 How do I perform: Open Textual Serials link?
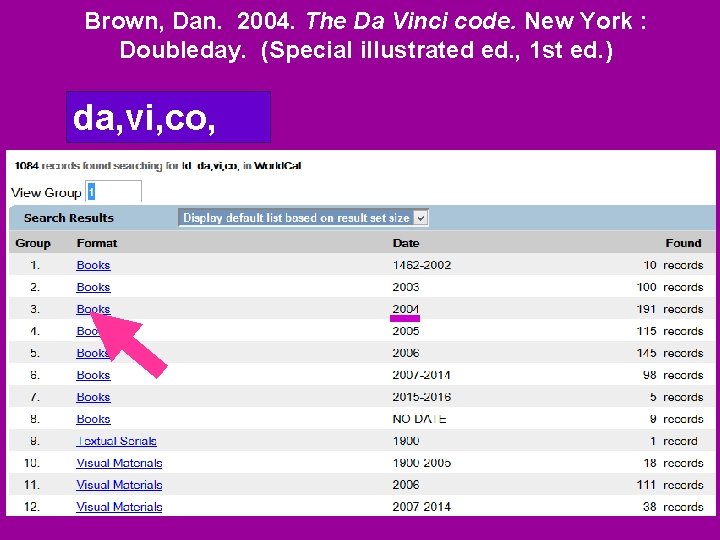[117, 441]
